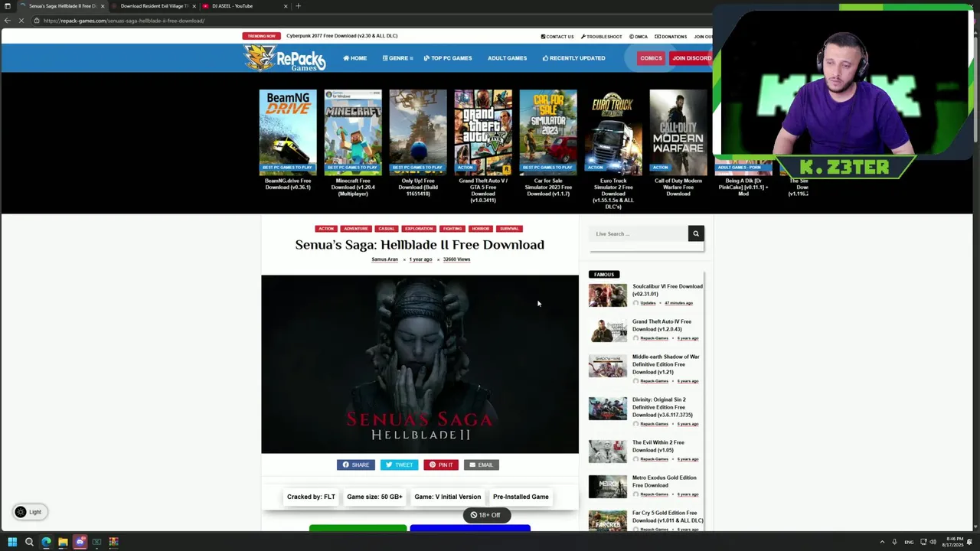
Task: Click the Senua's Saga Hellblade II cover image
Action: [x=420, y=364]
